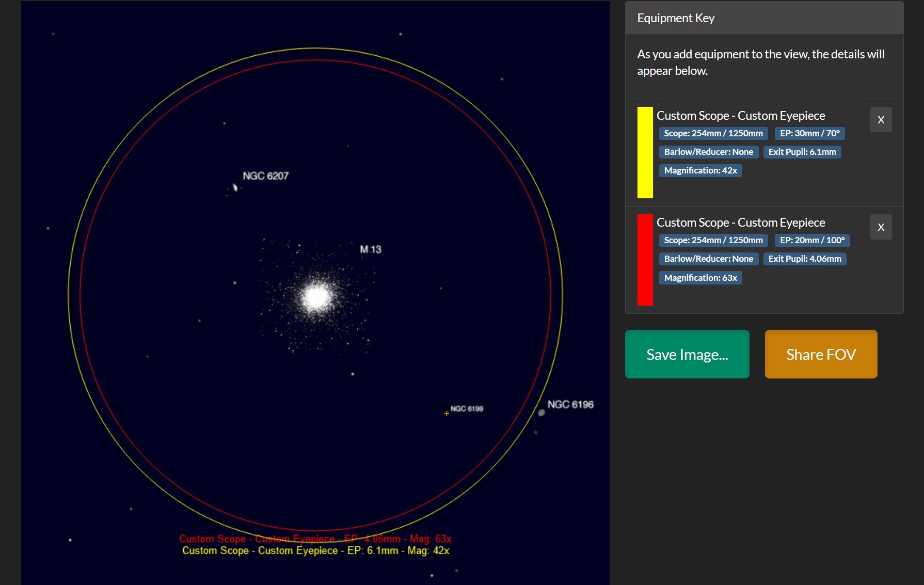Click the NGC 6199 crosshair marker
Viewport: 924px width, 585px height.
click(447, 413)
